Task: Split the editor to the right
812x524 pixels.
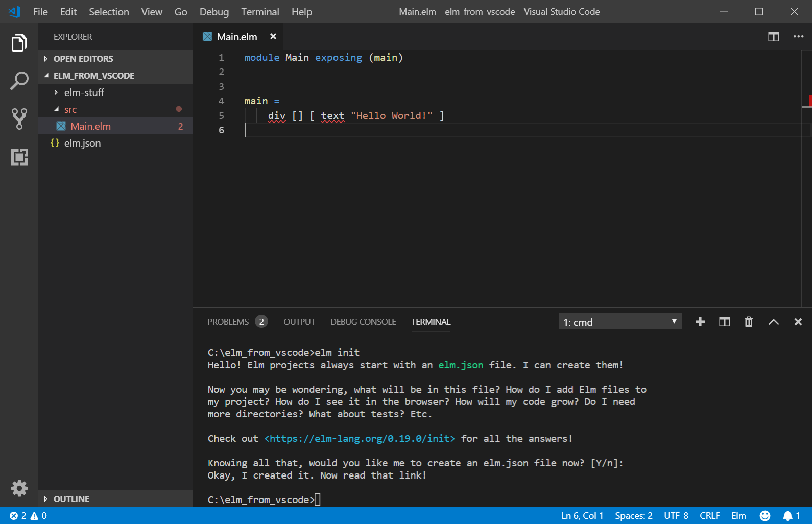Action: (x=773, y=37)
